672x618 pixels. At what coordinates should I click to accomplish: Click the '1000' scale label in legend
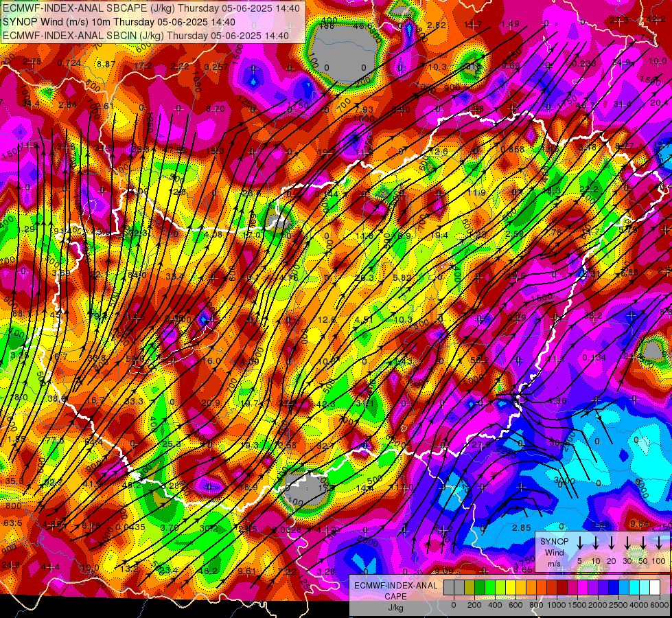coord(557,605)
